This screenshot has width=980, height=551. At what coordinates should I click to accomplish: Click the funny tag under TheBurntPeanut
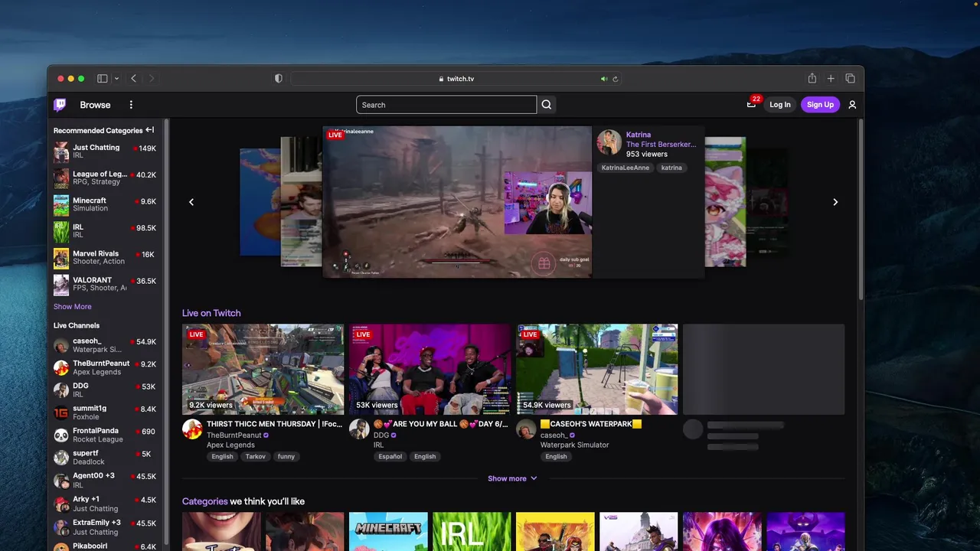tap(286, 457)
